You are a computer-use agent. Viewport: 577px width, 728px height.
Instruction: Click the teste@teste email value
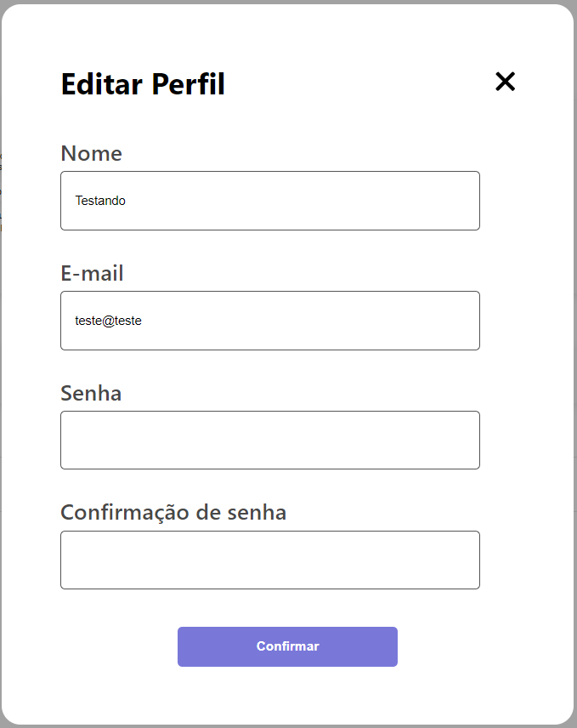[x=108, y=321]
